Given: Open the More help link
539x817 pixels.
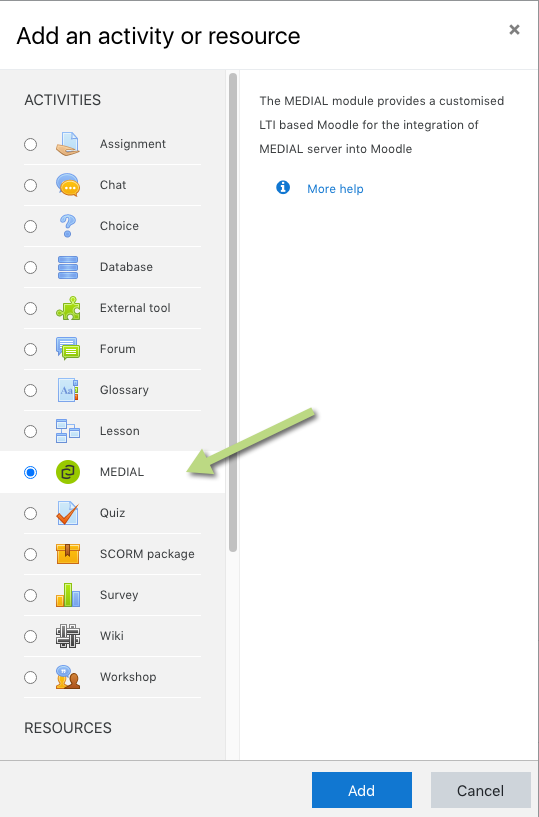Looking at the screenshot, I should pos(335,189).
